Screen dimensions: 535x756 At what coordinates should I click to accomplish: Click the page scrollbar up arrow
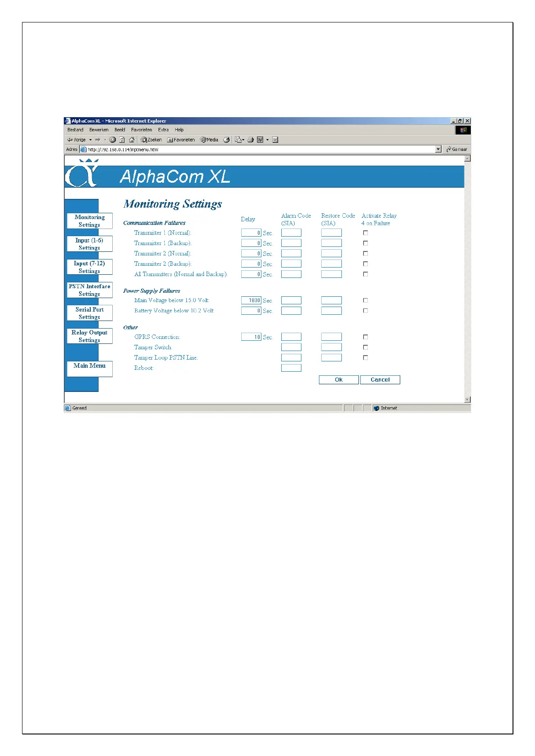(x=467, y=158)
